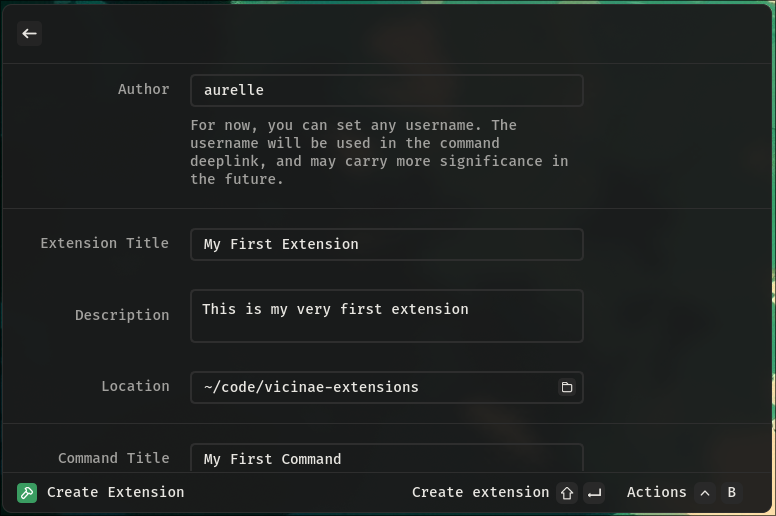Click the back arrow icon
Viewport: 776px width, 516px height.
click(29, 34)
